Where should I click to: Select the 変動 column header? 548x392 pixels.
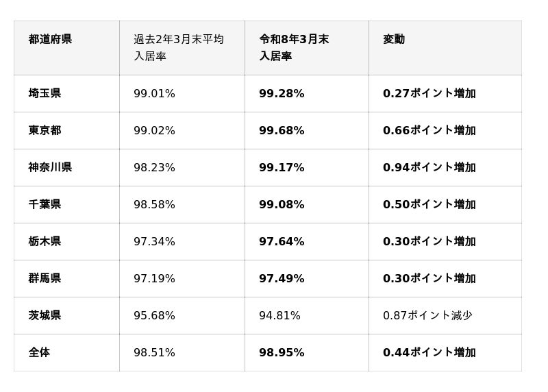click(x=394, y=40)
